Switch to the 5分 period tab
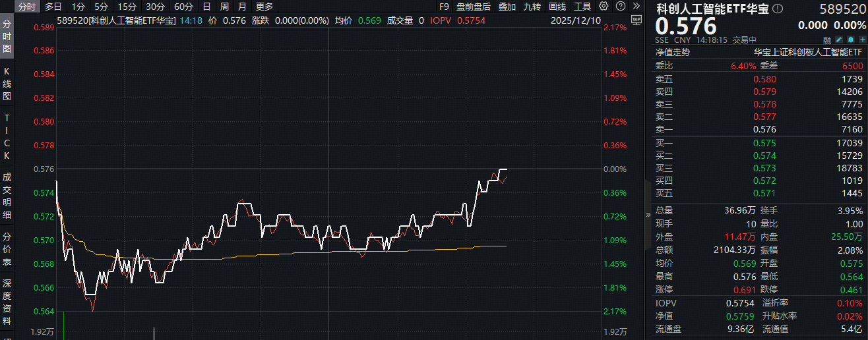 (x=101, y=7)
